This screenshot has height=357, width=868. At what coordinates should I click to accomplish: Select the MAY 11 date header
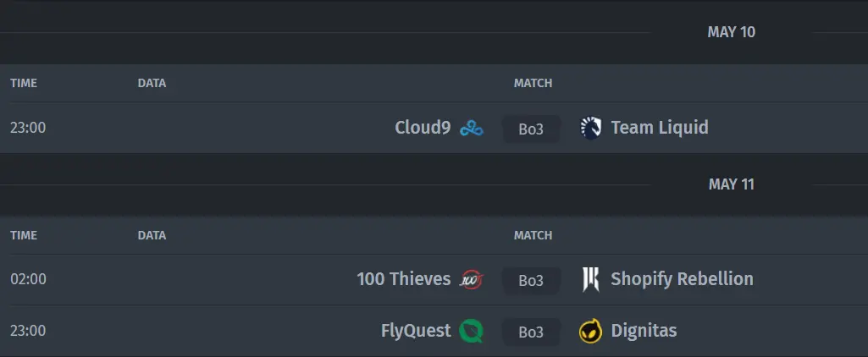tap(732, 184)
